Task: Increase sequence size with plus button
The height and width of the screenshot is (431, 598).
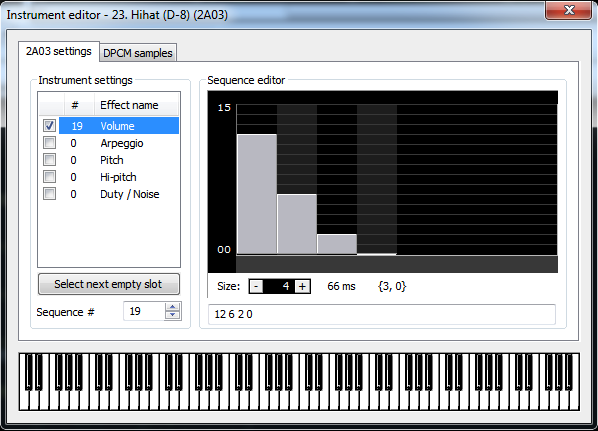Action: click(302, 286)
